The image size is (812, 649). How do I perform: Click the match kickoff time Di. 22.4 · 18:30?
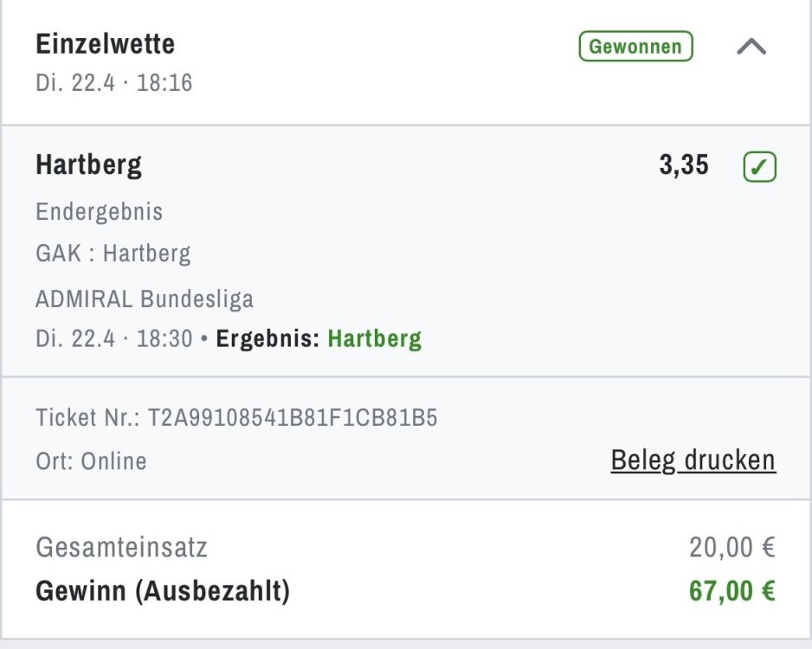[113, 338]
